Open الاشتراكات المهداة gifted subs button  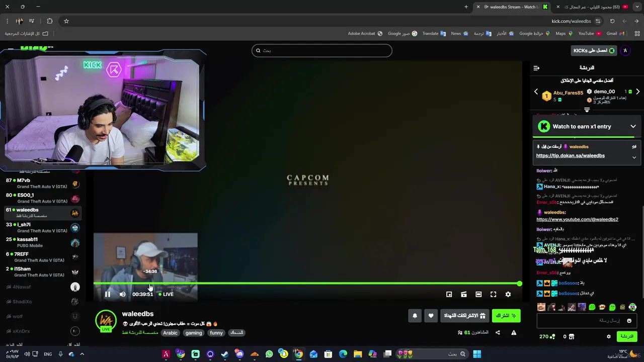click(x=464, y=316)
